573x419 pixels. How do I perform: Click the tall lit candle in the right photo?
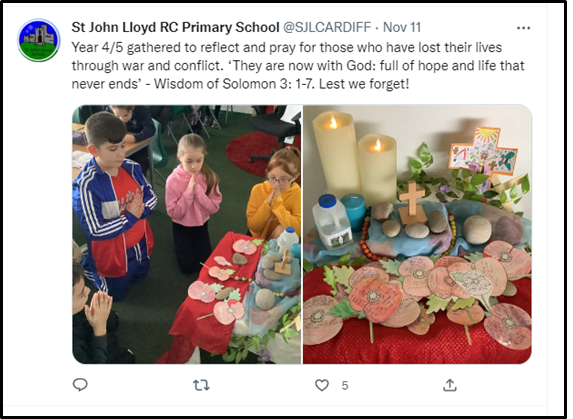(x=335, y=152)
